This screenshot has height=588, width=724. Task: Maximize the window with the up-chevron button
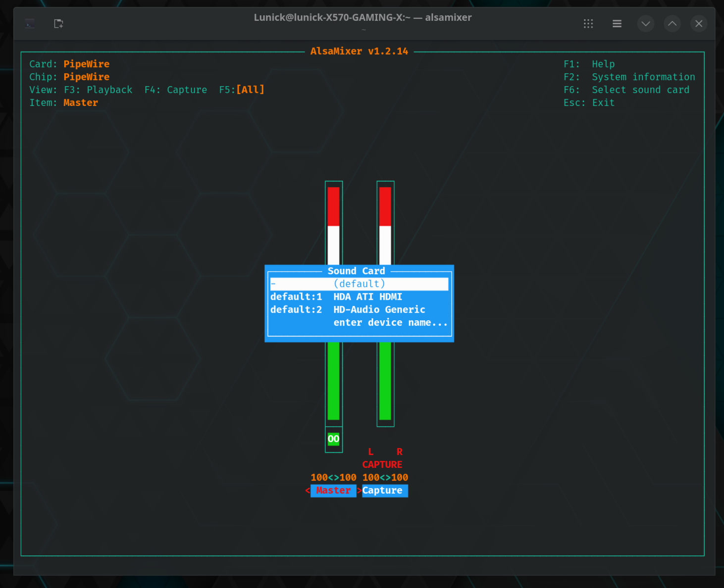[x=672, y=24]
